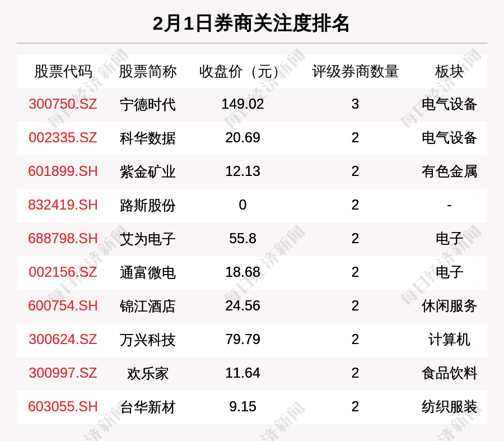This screenshot has height=441, width=504.
Task: Click closing price 12.13
Action: (x=242, y=171)
